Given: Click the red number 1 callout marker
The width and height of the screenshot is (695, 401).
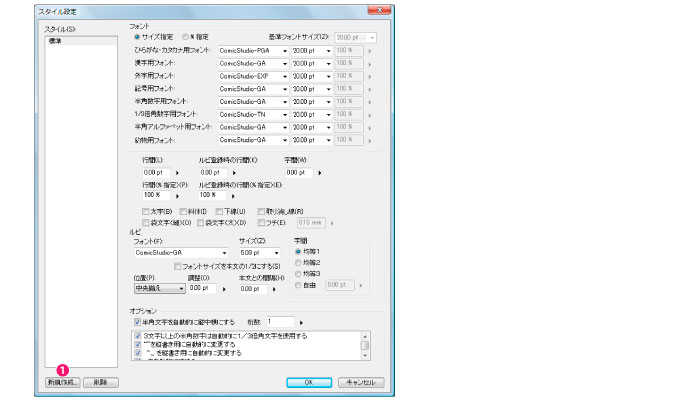Looking at the screenshot, I should pos(64,369).
